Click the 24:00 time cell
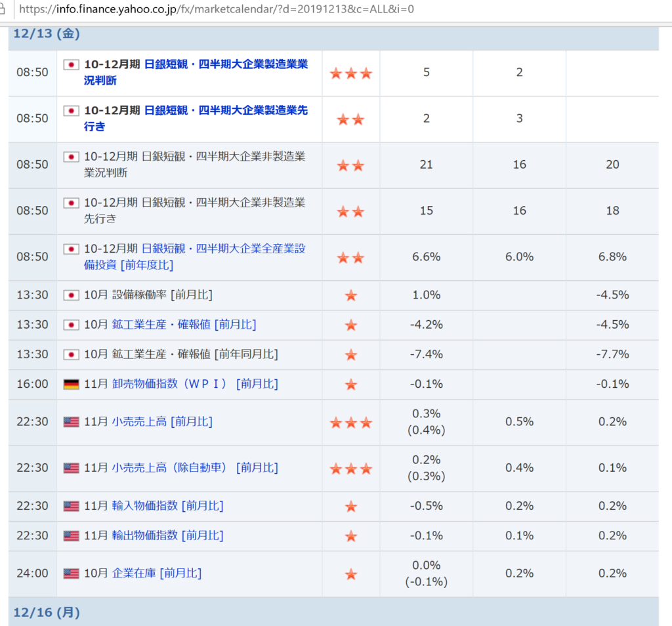Image resolution: width=672 pixels, height=626 pixels. click(33, 574)
